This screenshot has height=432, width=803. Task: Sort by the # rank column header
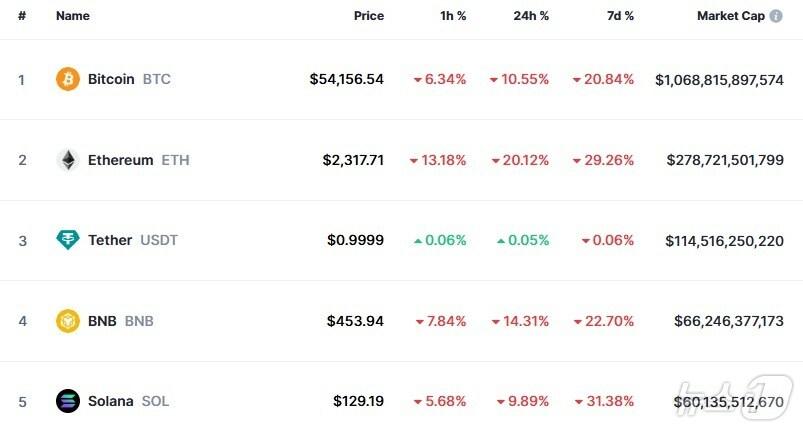pyautogui.click(x=21, y=17)
